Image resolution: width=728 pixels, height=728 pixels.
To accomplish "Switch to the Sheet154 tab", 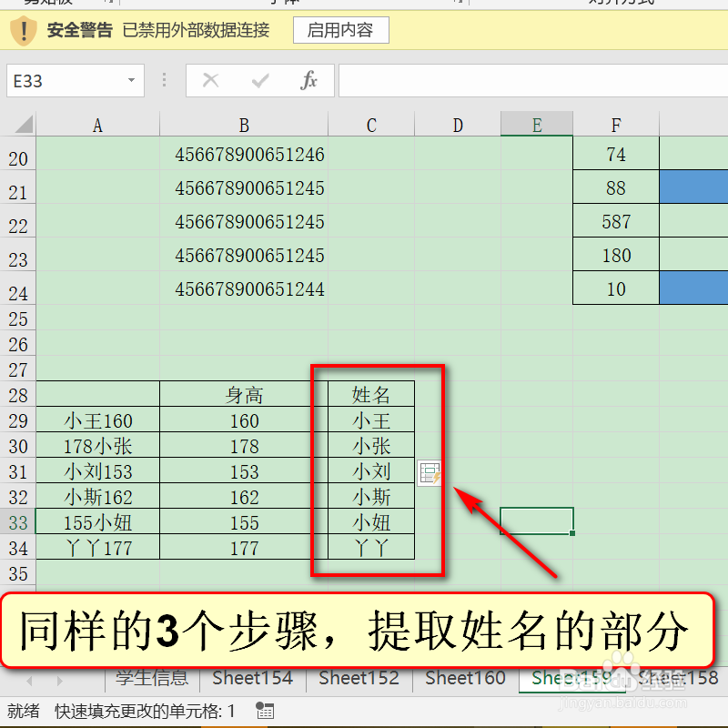I will coord(252,678).
